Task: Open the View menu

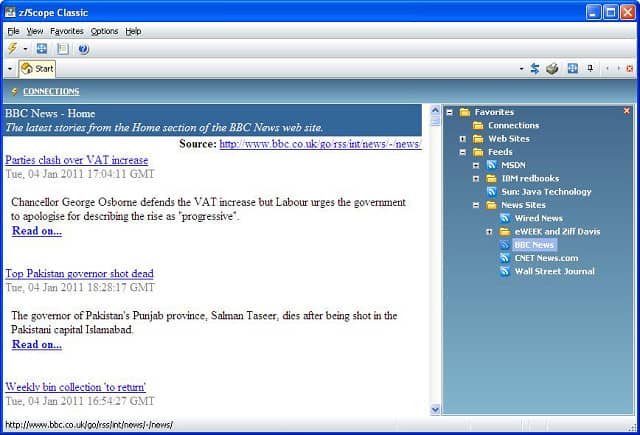Action: point(35,31)
